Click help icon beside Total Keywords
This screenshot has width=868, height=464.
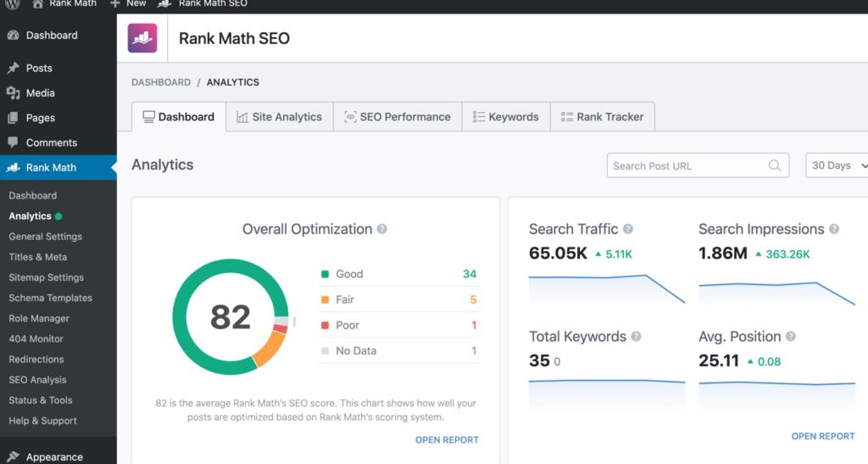click(636, 336)
